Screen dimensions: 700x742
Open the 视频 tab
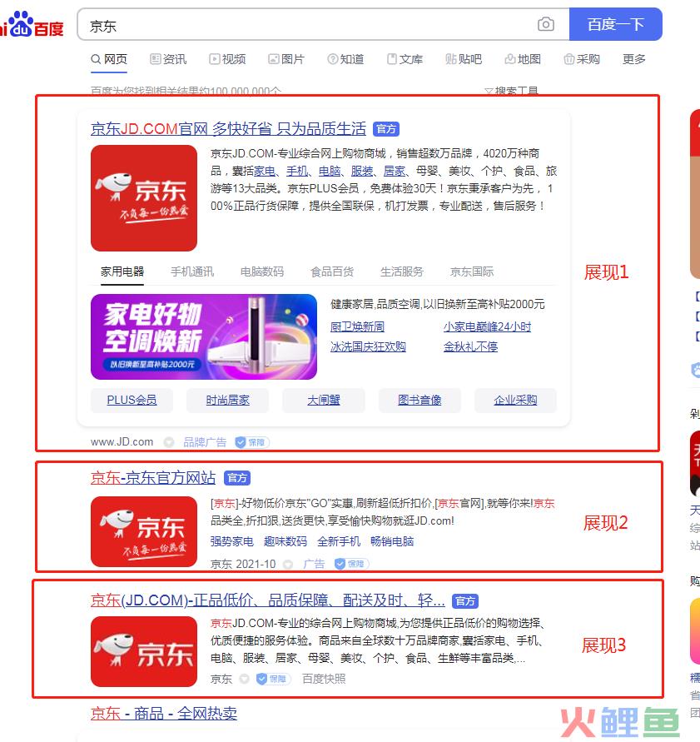[227, 59]
